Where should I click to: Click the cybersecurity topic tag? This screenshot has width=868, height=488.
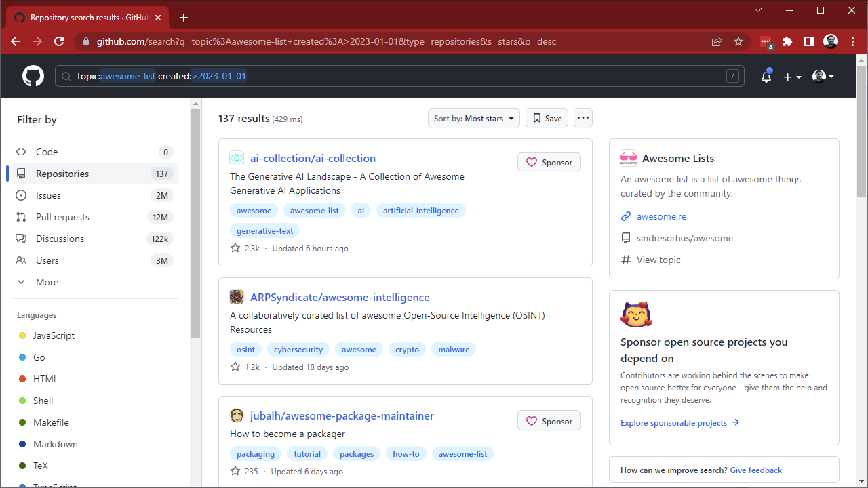coord(298,350)
